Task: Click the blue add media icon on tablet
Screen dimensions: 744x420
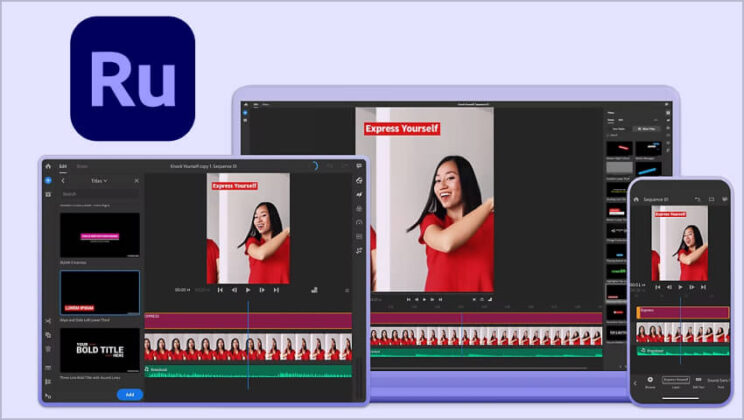Action: 48,181
